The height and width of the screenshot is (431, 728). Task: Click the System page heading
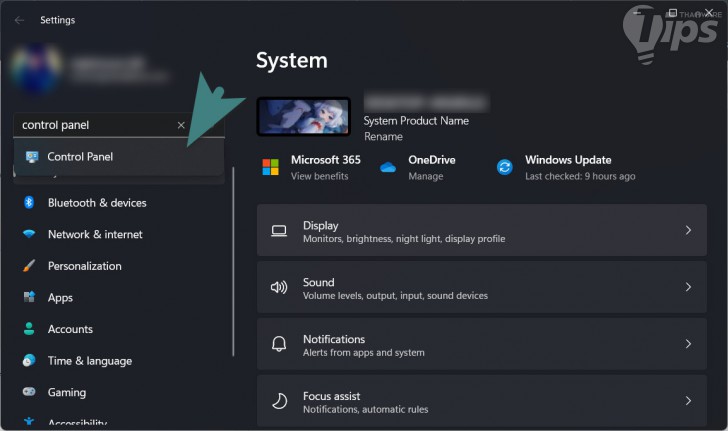pyautogui.click(x=292, y=61)
